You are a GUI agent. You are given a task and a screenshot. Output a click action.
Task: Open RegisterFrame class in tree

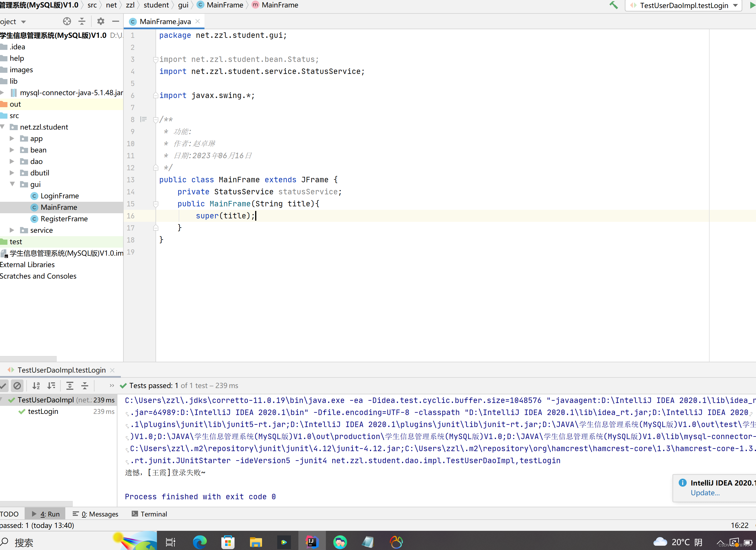click(x=64, y=219)
